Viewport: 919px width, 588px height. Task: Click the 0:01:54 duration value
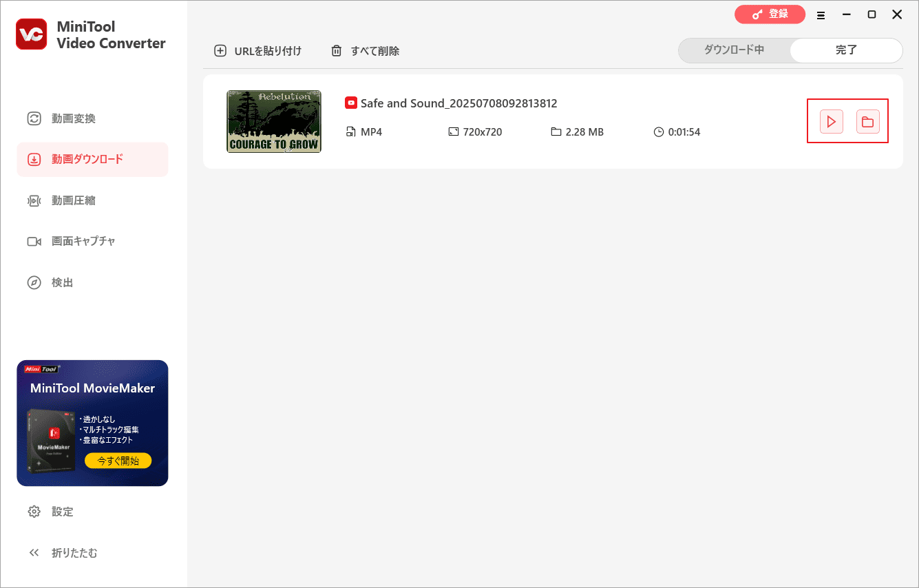(x=684, y=132)
